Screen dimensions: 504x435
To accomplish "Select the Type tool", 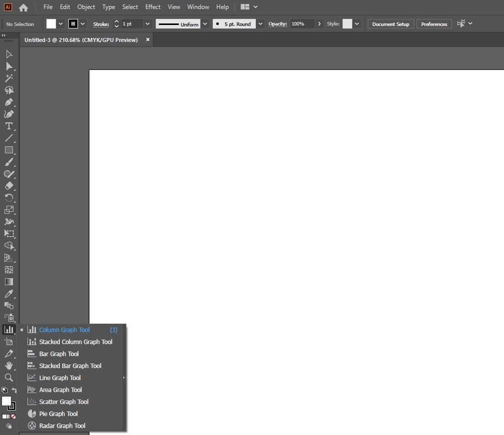I will [9, 126].
